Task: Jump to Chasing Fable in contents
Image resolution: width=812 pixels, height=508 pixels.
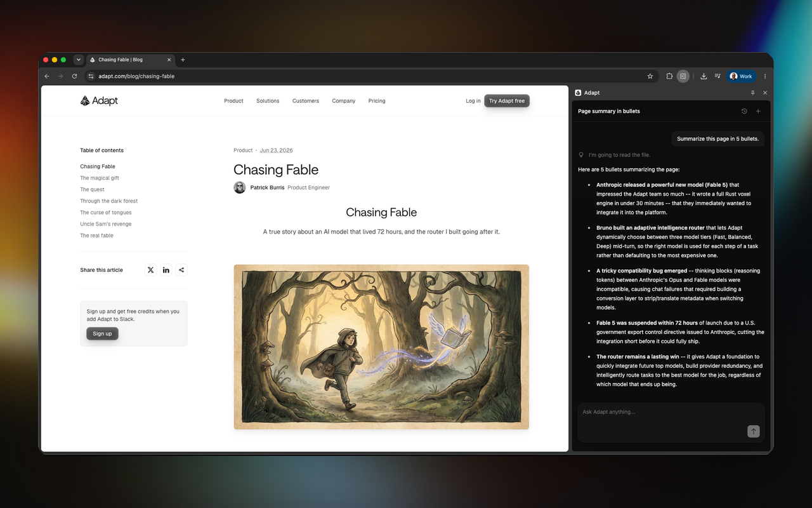Action: point(98,166)
